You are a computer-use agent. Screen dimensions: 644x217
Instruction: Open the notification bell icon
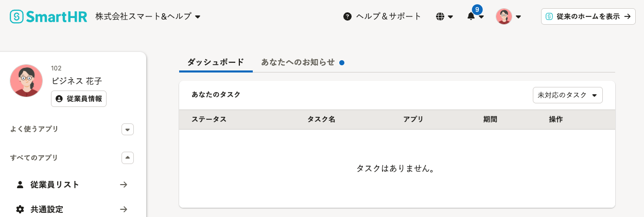tap(471, 16)
